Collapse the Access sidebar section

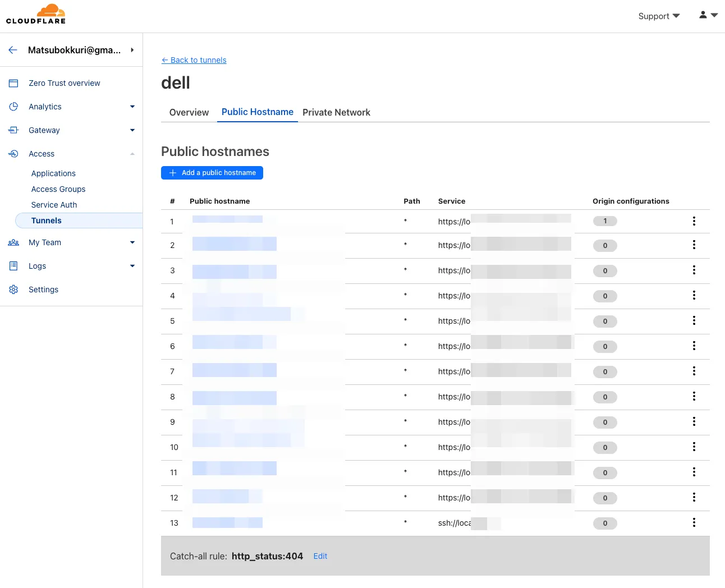(x=132, y=154)
